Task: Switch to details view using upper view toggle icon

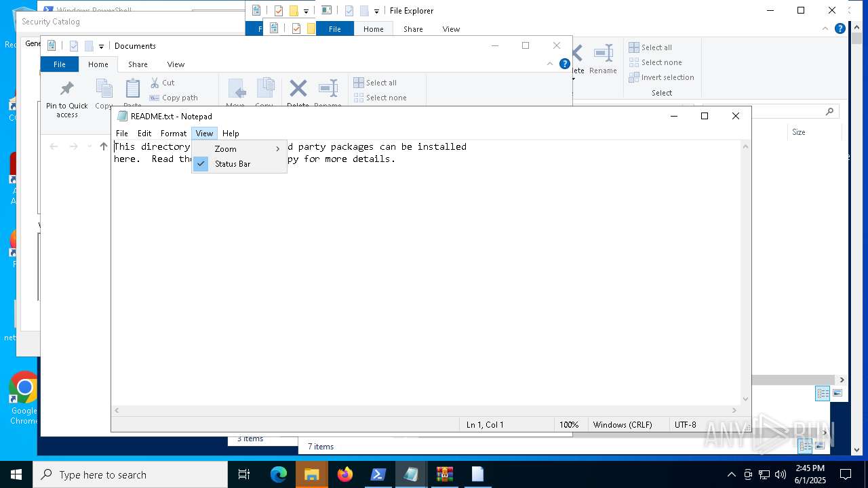Action: pos(822,393)
